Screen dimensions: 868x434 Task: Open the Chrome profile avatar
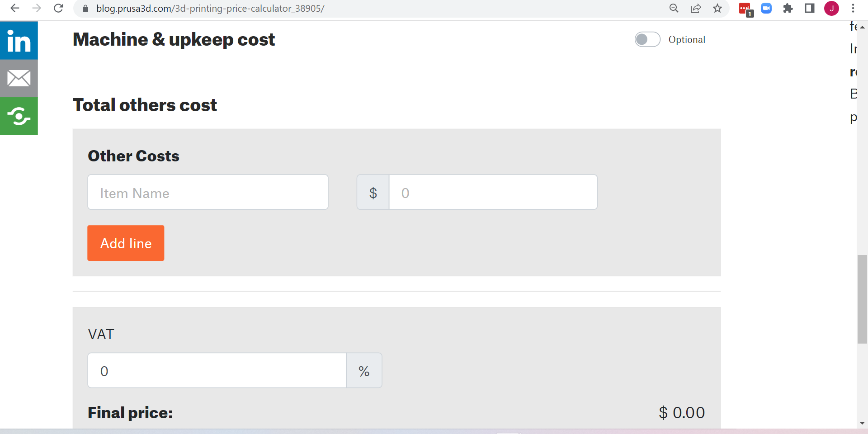[831, 8]
